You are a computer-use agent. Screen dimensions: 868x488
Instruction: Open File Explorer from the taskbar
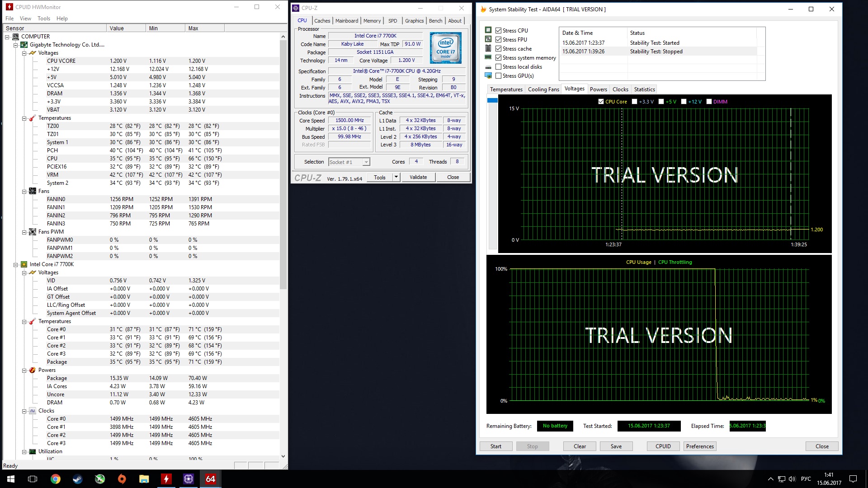tap(144, 479)
